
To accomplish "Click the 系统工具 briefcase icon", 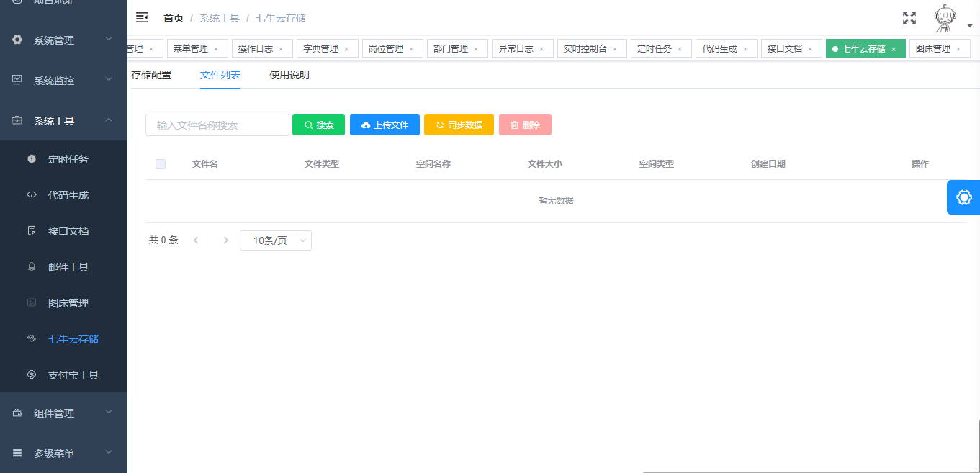I will coord(17,120).
